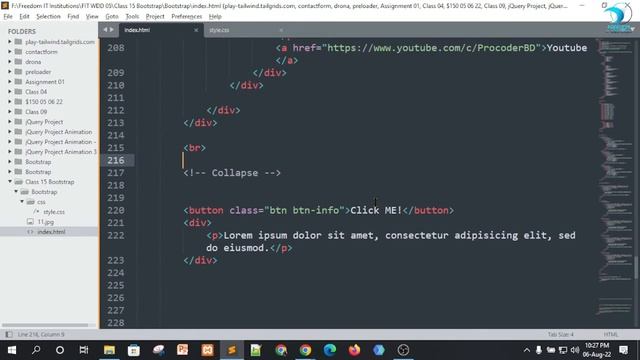
Task: Open Firefox from the taskbar
Action: 354,350
